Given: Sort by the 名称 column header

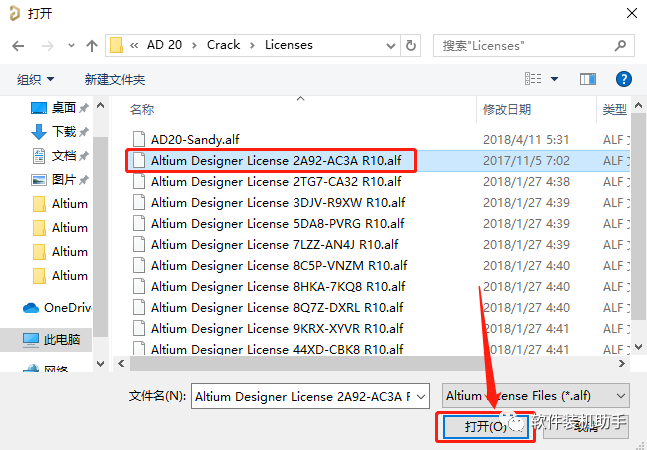Looking at the screenshot, I should 142,109.
